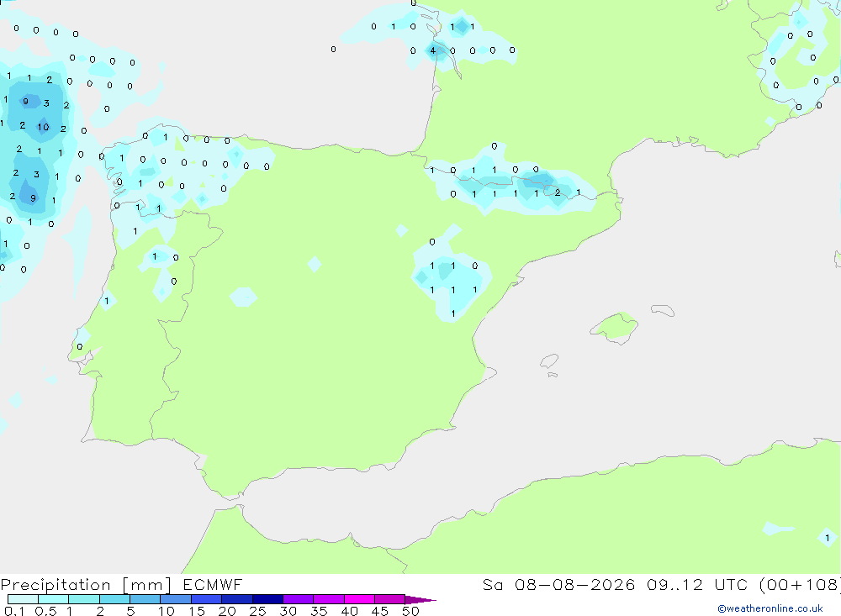Click the '50' legend scale label
841x616 pixels.
tap(410, 611)
